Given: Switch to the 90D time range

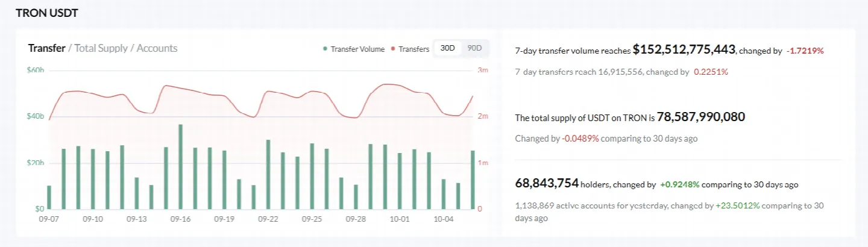Looking at the screenshot, I should coord(475,48).
